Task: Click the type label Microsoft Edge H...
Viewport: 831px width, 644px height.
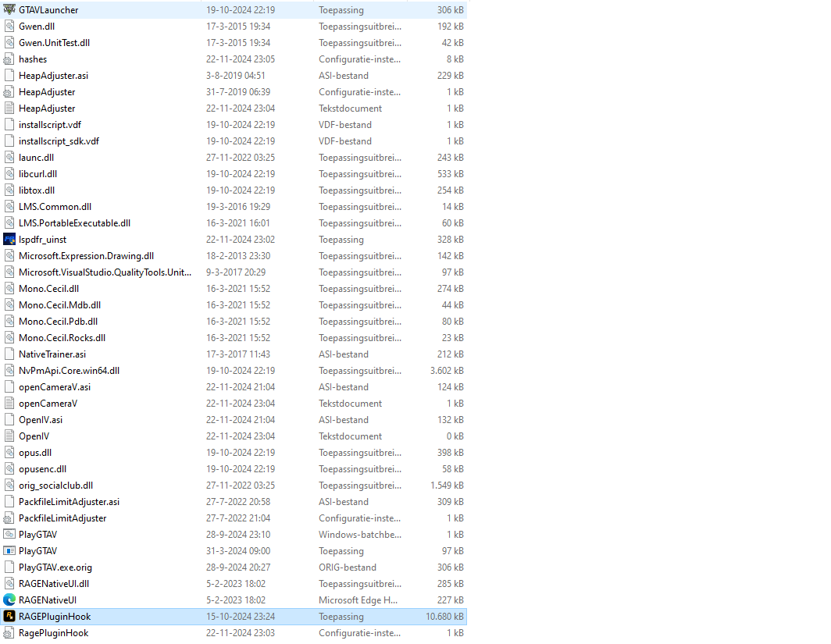Action: click(358, 600)
